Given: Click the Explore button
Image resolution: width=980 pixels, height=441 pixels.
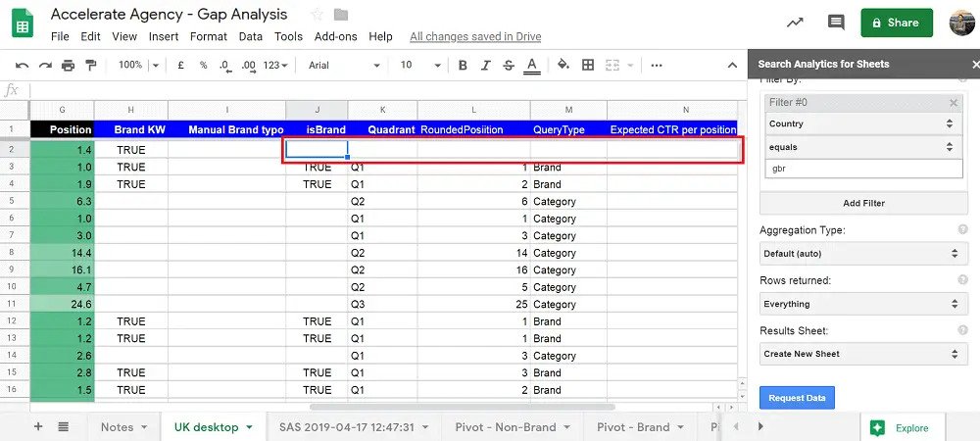Looking at the screenshot, I should 902,428.
